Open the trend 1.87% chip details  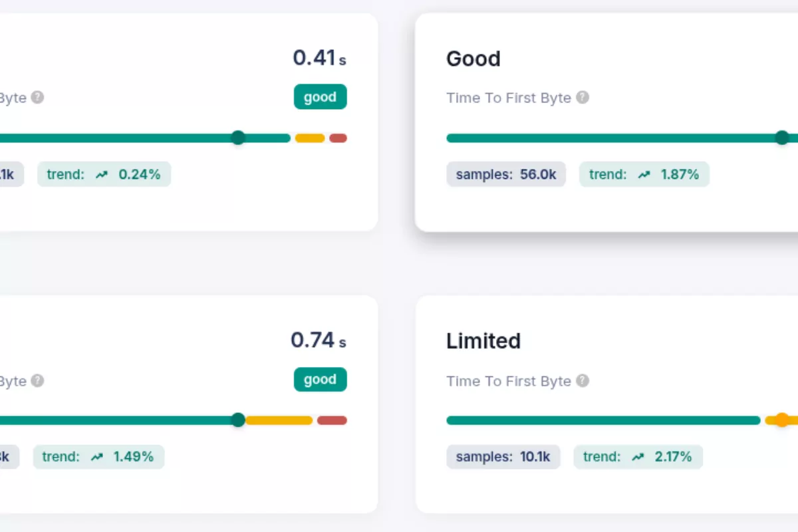(x=644, y=174)
